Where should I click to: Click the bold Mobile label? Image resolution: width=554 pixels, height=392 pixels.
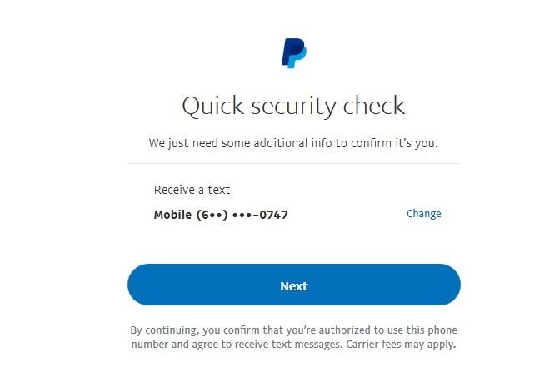[172, 215]
